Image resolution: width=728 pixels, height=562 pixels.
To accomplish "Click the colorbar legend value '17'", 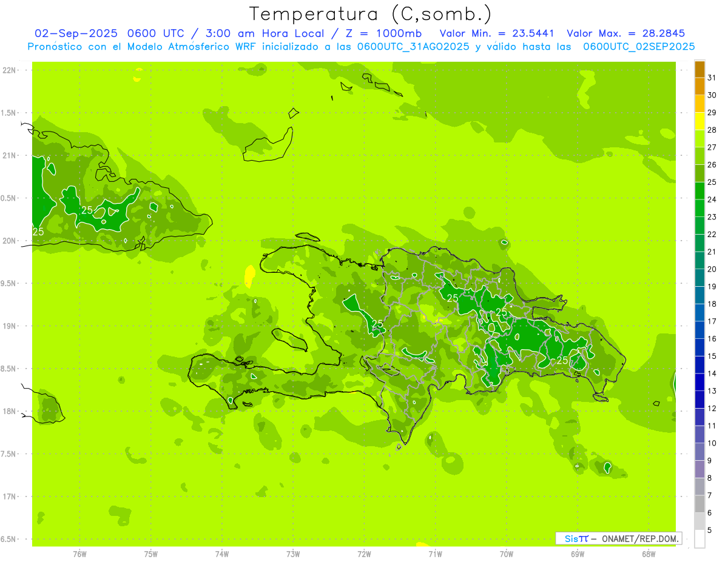I will [x=712, y=321].
